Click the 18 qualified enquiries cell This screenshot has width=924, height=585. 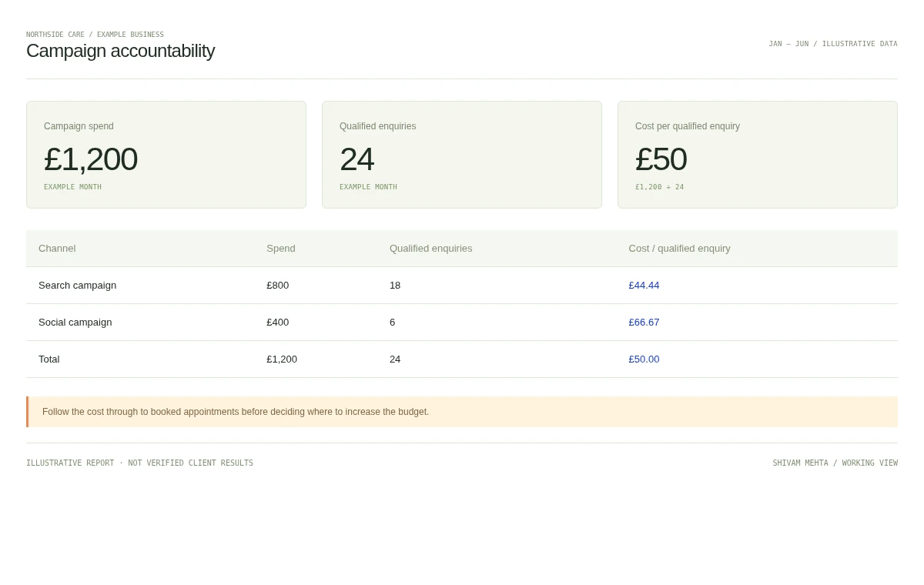click(395, 286)
